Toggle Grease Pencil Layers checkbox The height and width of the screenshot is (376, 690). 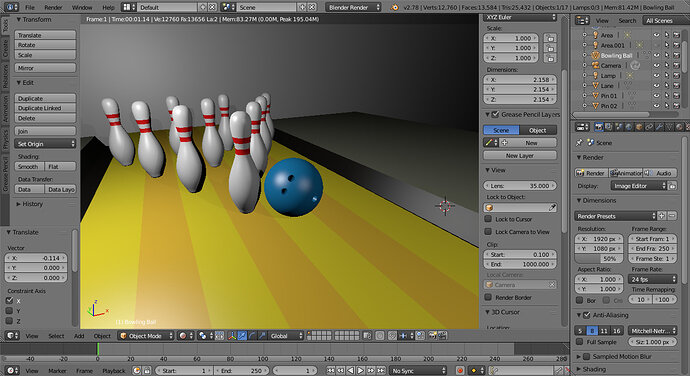pyautogui.click(x=495, y=114)
